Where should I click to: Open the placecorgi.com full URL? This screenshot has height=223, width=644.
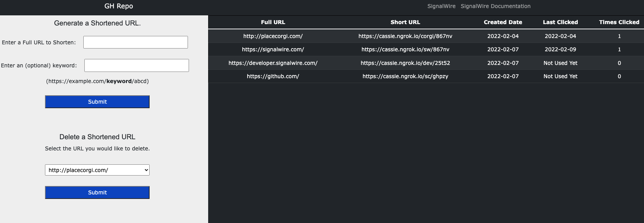point(273,36)
